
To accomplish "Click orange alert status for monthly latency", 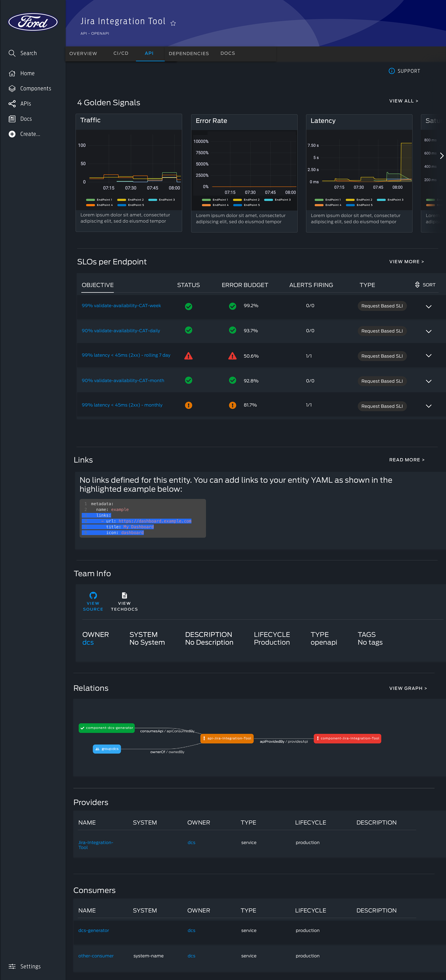I will [x=188, y=405].
